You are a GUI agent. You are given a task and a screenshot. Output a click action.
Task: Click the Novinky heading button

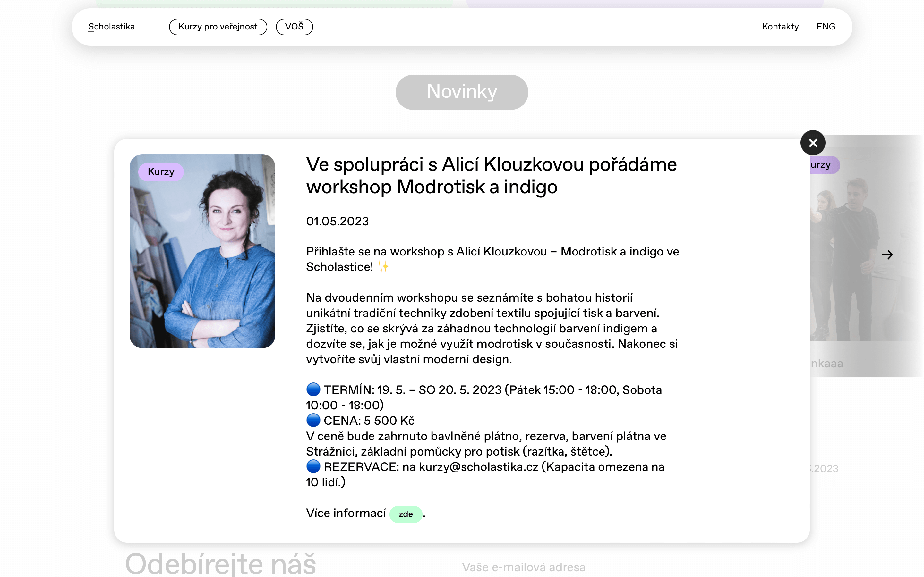click(462, 92)
